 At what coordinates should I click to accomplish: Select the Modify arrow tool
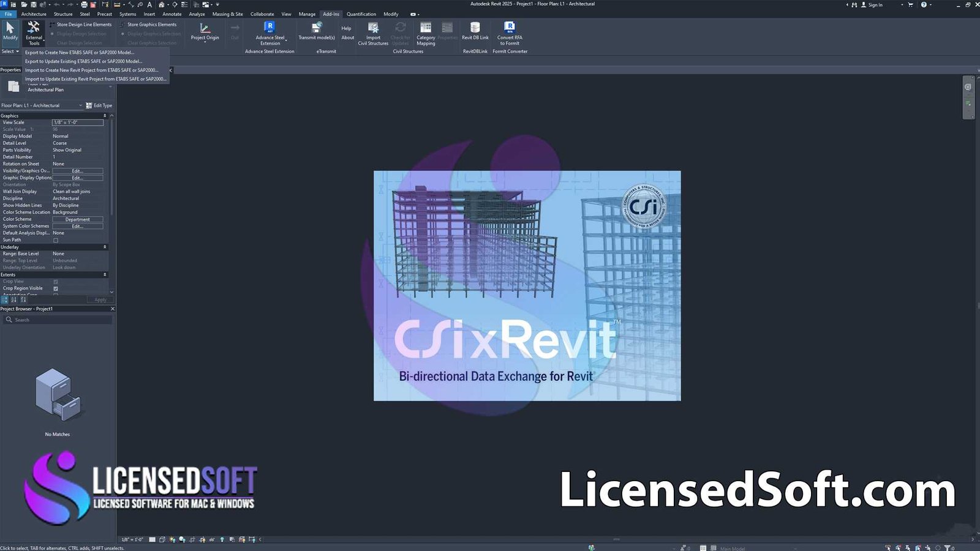(10, 28)
